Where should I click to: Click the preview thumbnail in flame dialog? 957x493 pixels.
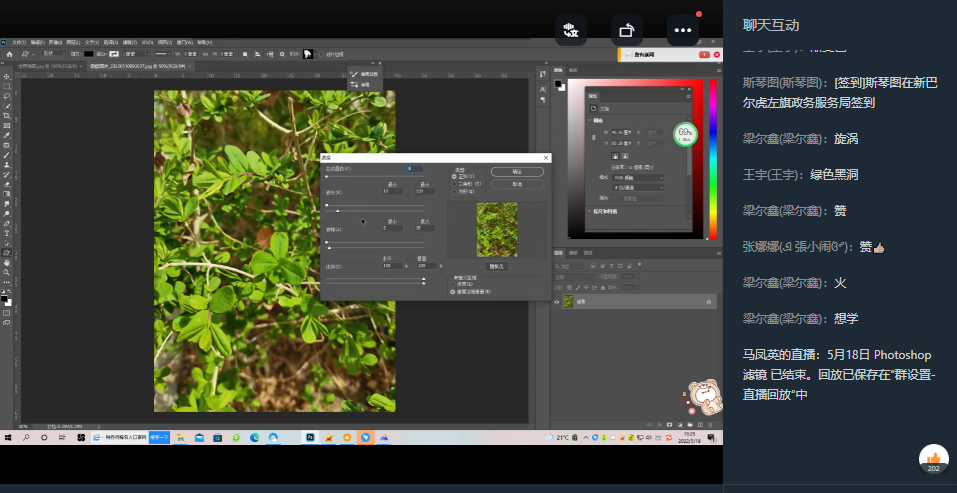click(497, 229)
